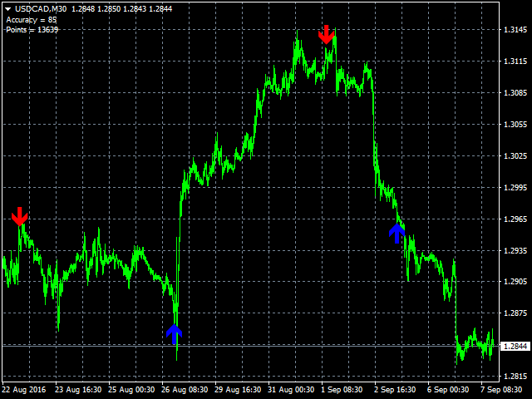Viewport: 532px width, 399px height.
Task: Click the '6 Sep 00:30' time axis label
Action: coord(448,390)
